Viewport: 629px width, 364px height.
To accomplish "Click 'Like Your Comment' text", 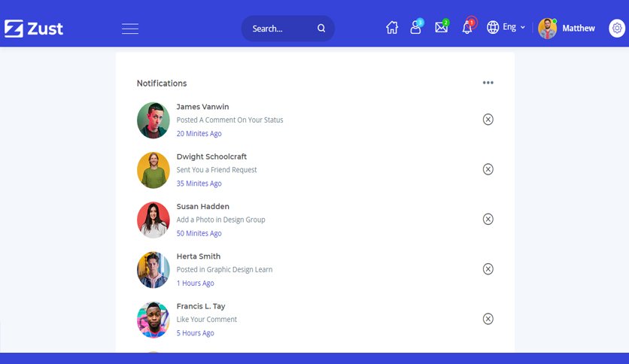I will pos(207,320).
